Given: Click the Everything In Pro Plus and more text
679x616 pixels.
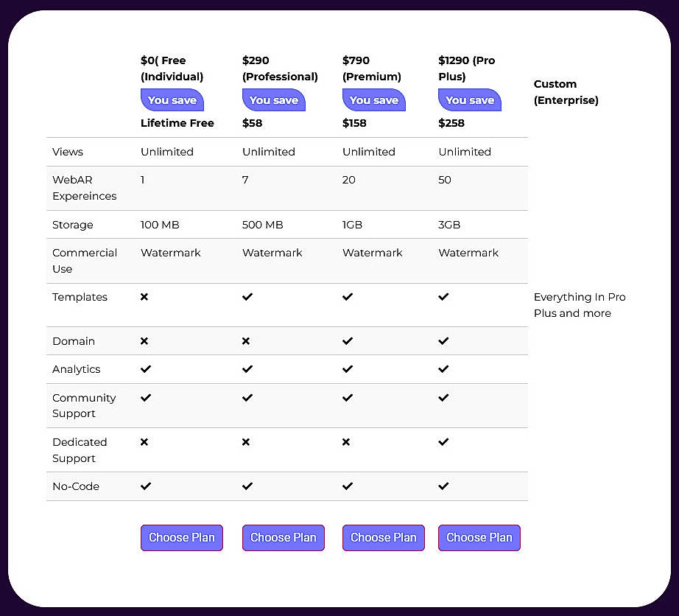Looking at the screenshot, I should [580, 305].
